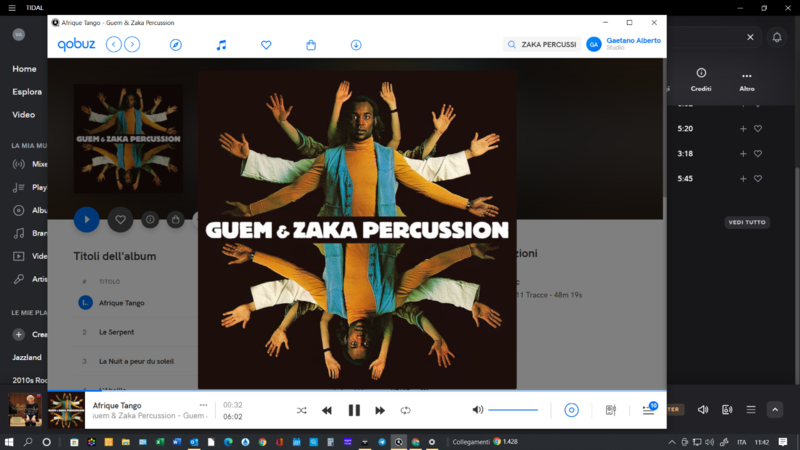The height and width of the screenshot is (450, 800).
Task: Open Afrique Tango track options ellipsis
Action: (x=203, y=406)
